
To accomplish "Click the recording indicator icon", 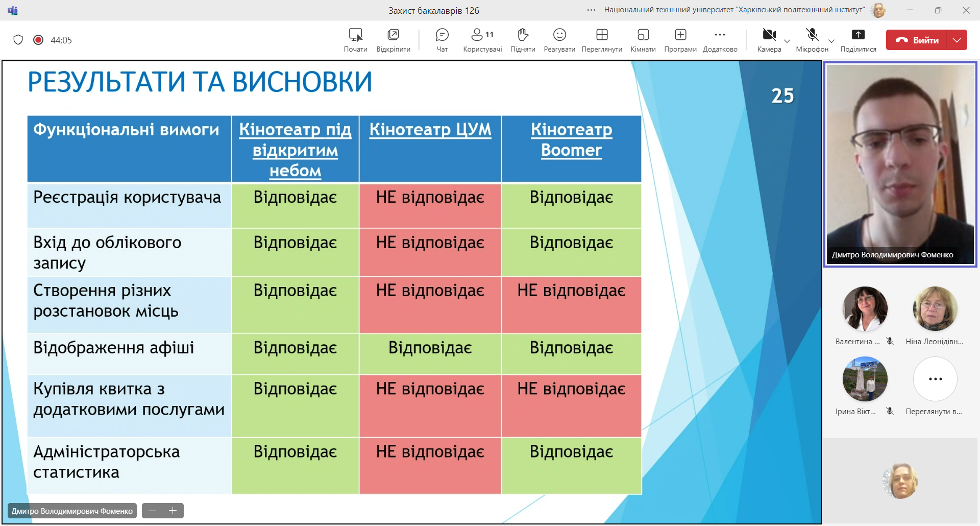I will 38,40.
